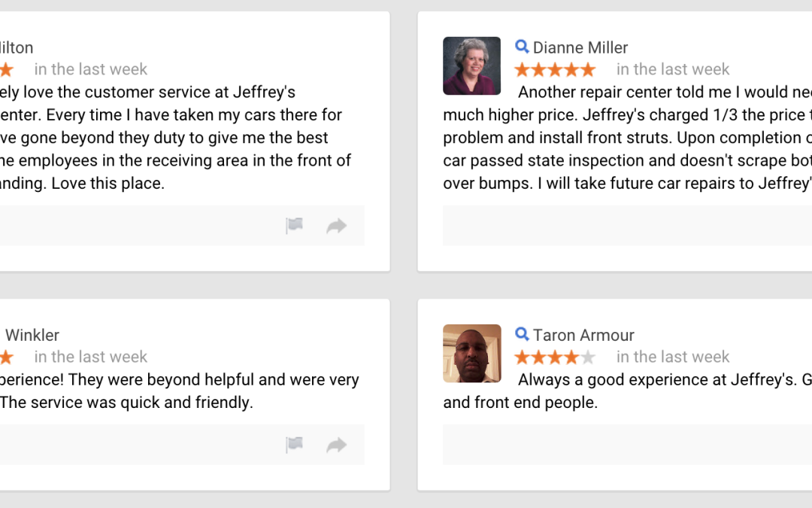The height and width of the screenshot is (508, 812).
Task: Click Dianne Miller's five-star rating
Action: [555, 69]
